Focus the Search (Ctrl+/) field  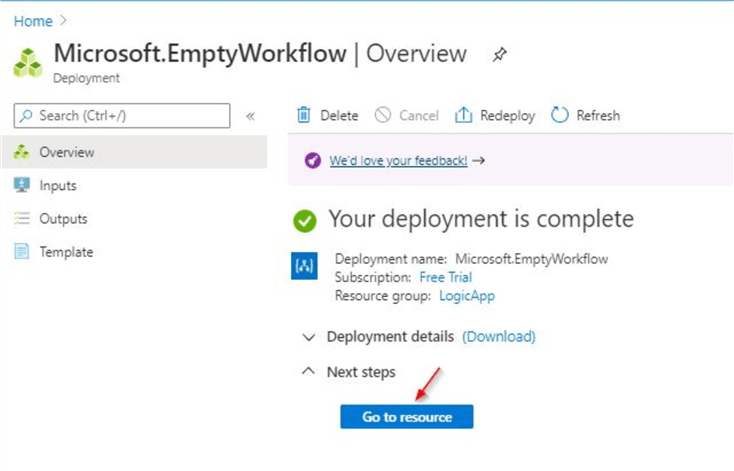point(122,116)
